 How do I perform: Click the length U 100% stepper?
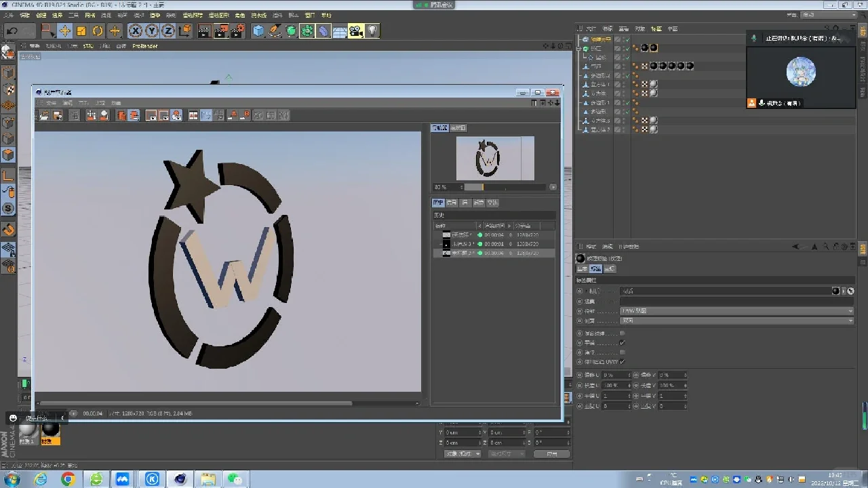click(x=629, y=385)
